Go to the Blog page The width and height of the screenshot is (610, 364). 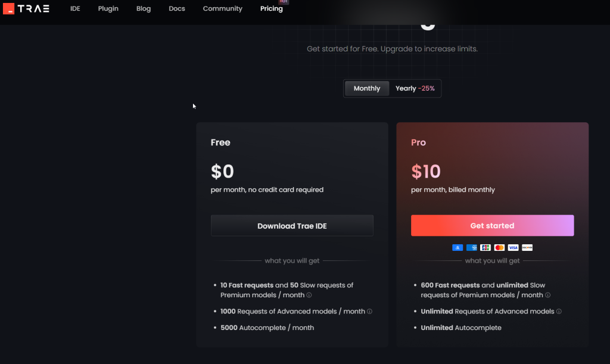click(144, 8)
